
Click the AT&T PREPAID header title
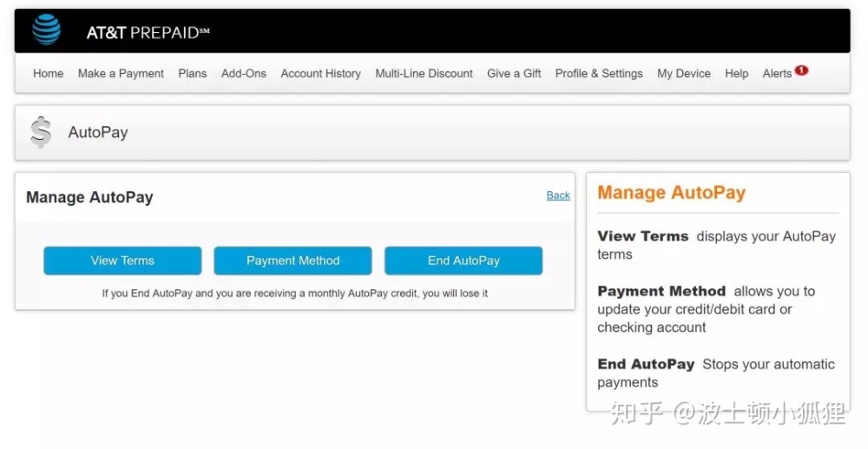[x=148, y=33]
